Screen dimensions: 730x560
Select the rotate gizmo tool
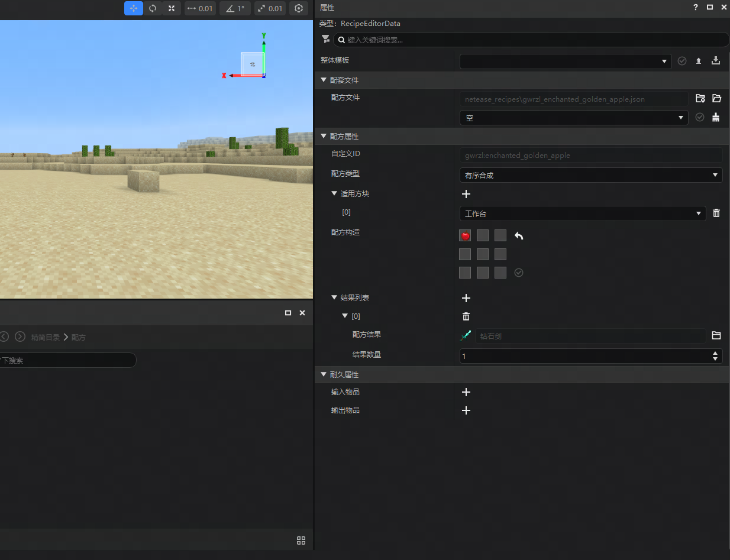coord(153,8)
